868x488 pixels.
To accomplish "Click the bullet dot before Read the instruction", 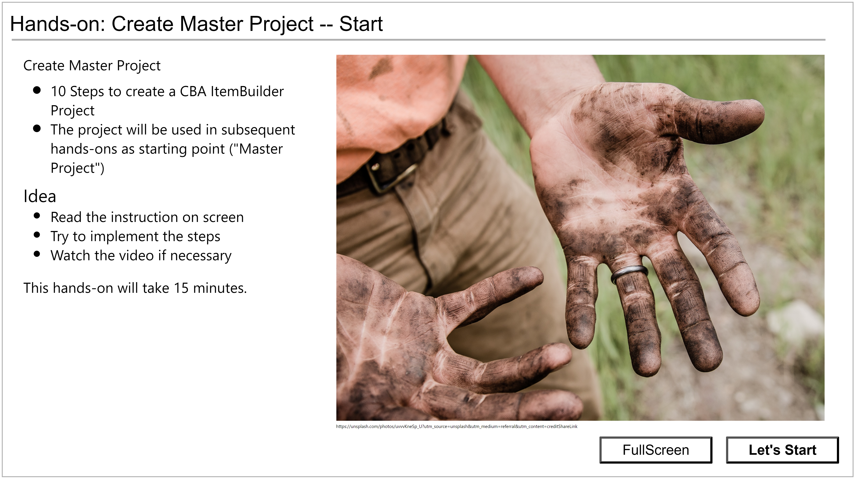I will point(37,216).
